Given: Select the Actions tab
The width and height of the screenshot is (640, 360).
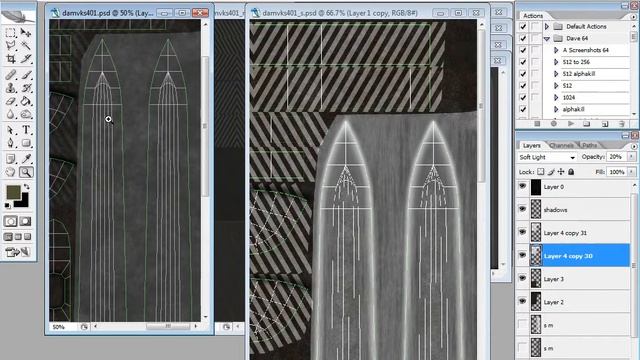Looking at the screenshot, I should 533,16.
